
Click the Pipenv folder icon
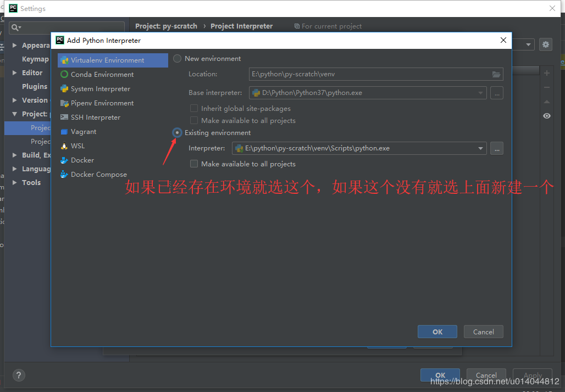point(64,103)
